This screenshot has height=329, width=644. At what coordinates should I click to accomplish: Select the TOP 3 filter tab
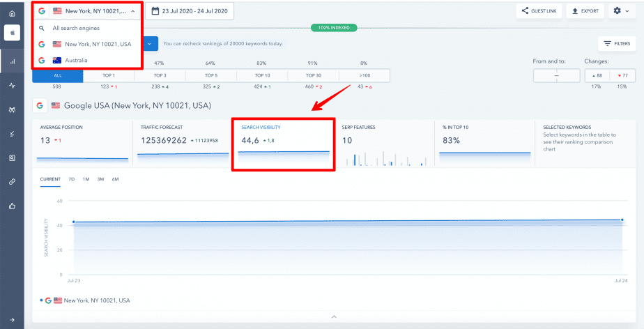click(160, 75)
